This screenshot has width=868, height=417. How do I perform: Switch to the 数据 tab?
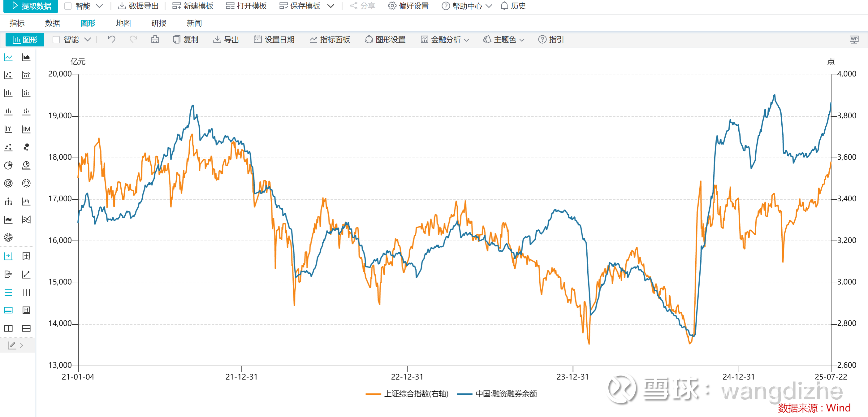click(x=53, y=23)
